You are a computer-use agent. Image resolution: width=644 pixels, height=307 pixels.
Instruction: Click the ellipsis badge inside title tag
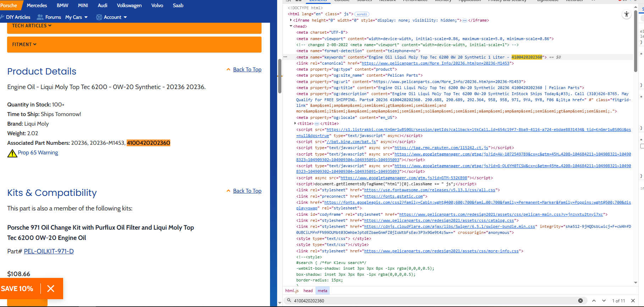317,124
